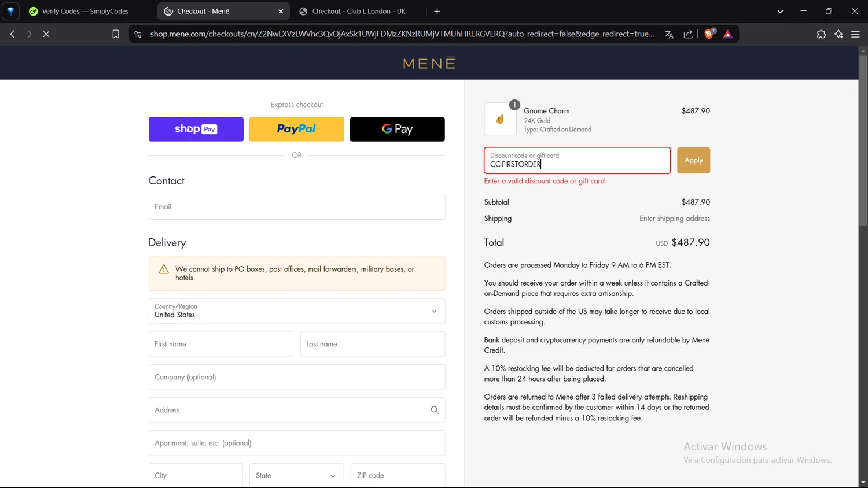Switch to Checkout - Club L London tab
Screen dimensions: 868x488
click(359, 11)
